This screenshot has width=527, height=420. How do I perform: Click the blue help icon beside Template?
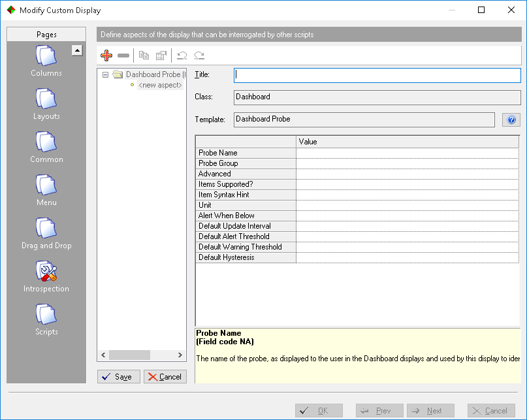click(511, 120)
